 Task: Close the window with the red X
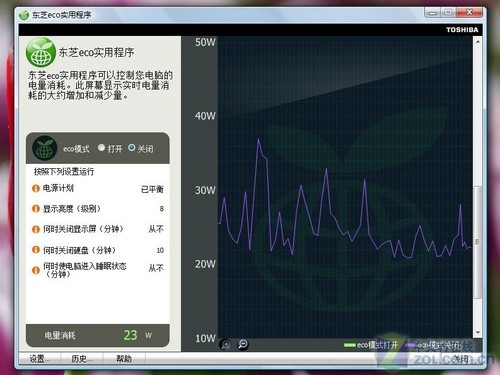click(470, 13)
